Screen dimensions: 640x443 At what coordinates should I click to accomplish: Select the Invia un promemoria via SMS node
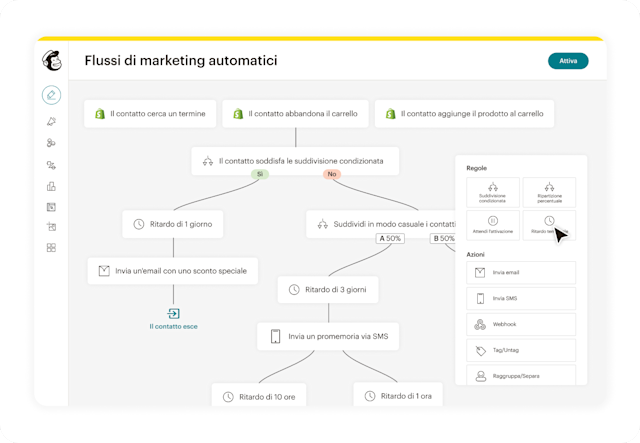[x=329, y=337]
